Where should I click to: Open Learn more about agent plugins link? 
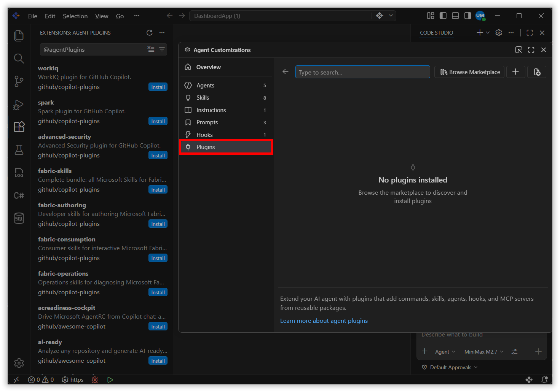click(x=324, y=321)
